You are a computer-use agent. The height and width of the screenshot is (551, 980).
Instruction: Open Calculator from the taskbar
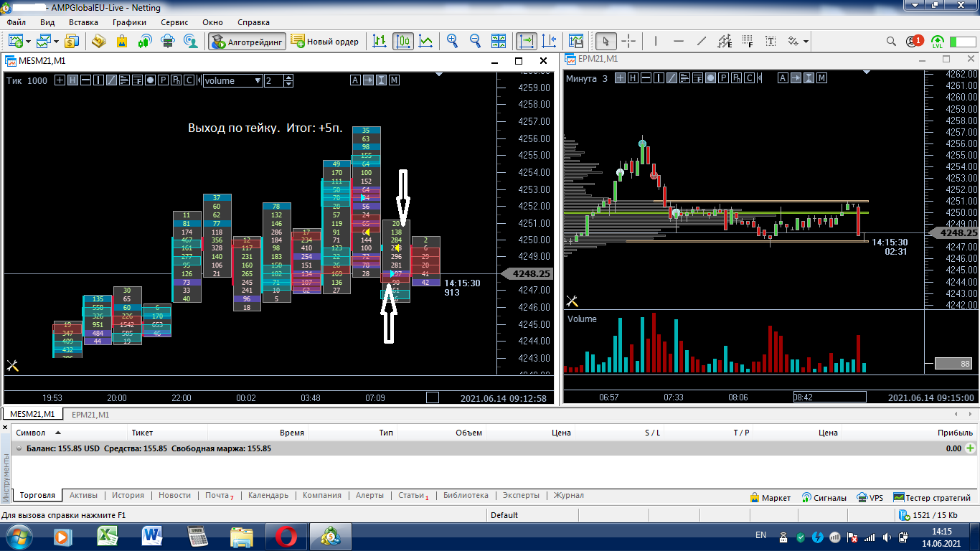197,537
